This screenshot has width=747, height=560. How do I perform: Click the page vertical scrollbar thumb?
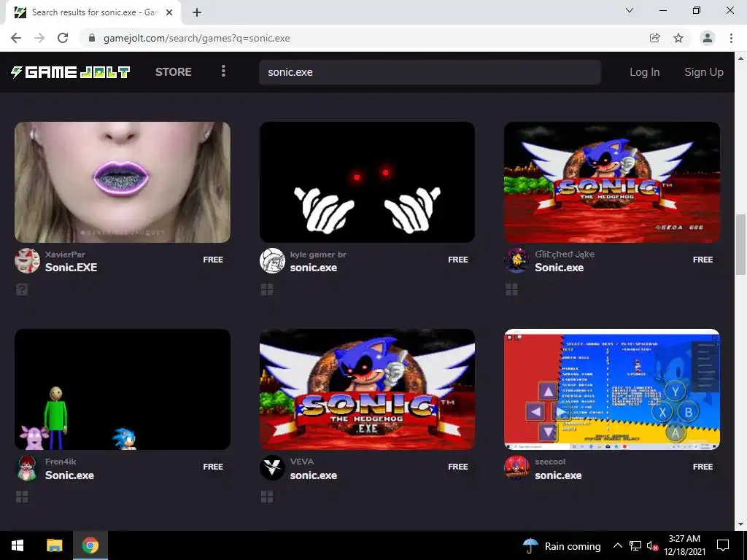(740, 244)
